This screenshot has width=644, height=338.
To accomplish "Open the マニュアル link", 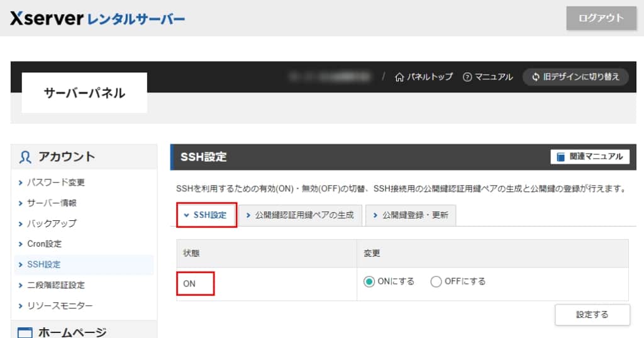I will click(x=487, y=77).
